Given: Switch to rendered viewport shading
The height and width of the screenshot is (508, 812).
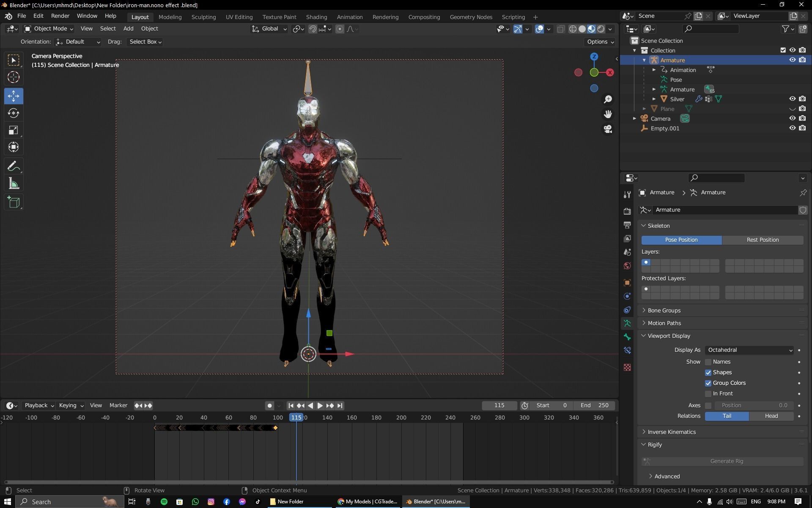Looking at the screenshot, I should pyautogui.click(x=601, y=29).
